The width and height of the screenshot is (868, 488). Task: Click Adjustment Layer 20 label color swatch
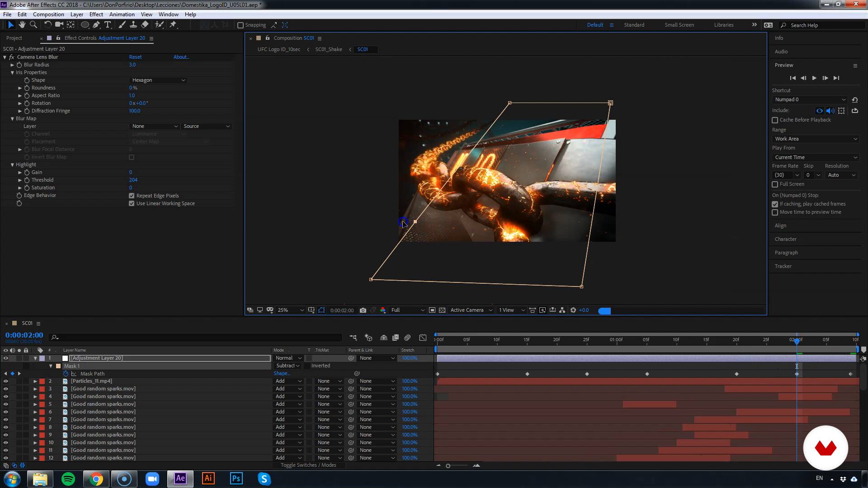[x=42, y=358]
